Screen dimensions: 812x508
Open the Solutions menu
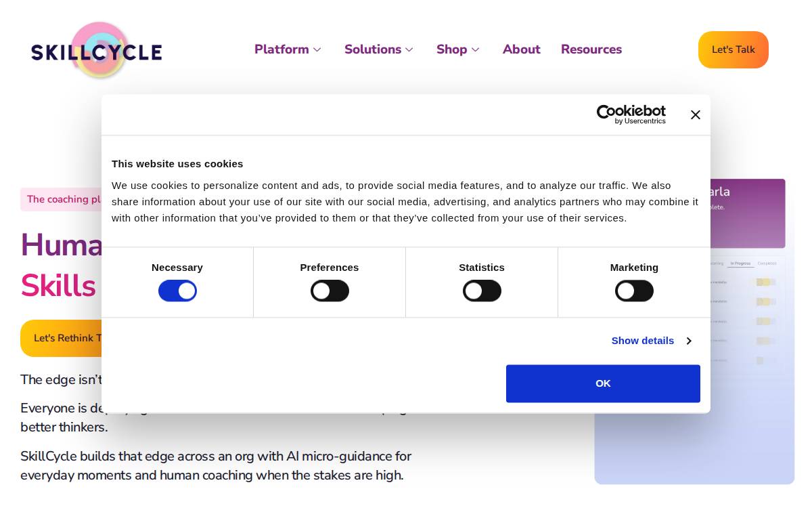pos(373,49)
